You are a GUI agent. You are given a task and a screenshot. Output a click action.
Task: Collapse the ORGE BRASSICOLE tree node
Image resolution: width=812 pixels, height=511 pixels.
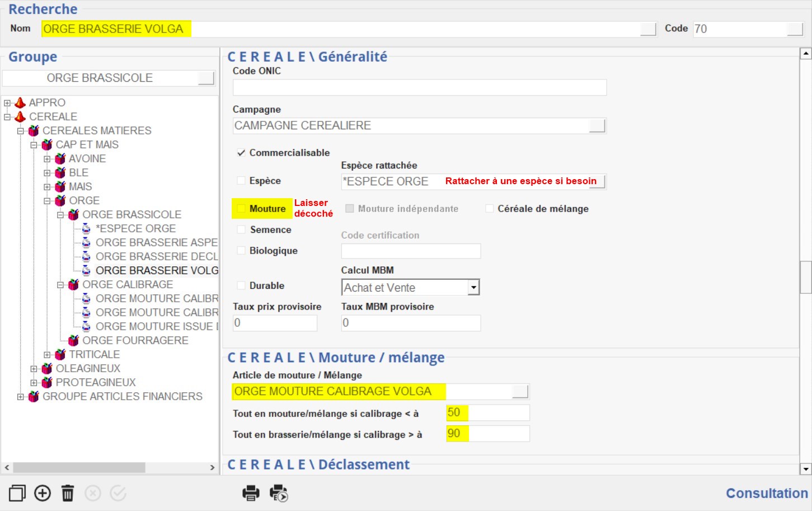coord(60,215)
